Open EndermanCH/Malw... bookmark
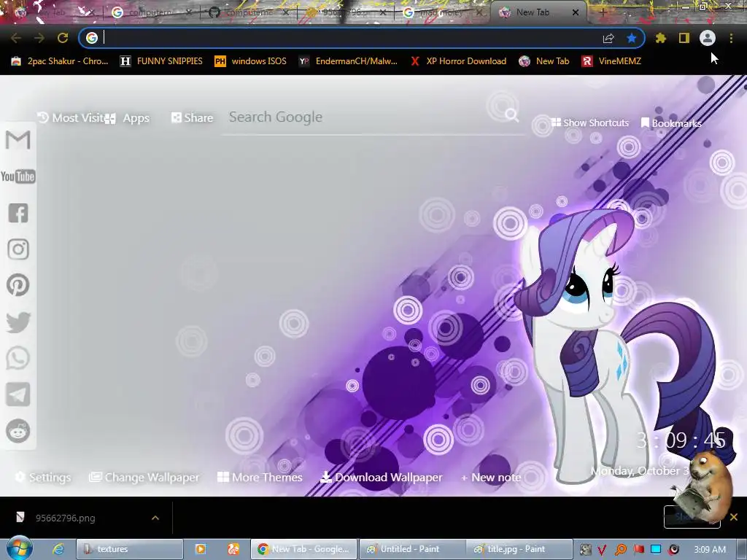Image resolution: width=747 pixels, height=560 pixels. click(x=348, y=61)
